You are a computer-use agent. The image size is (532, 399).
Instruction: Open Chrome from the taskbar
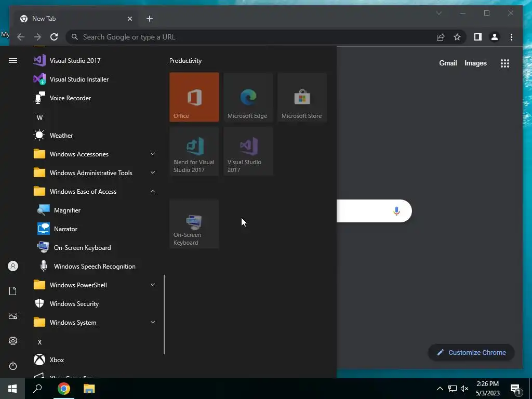click(64, 389)
